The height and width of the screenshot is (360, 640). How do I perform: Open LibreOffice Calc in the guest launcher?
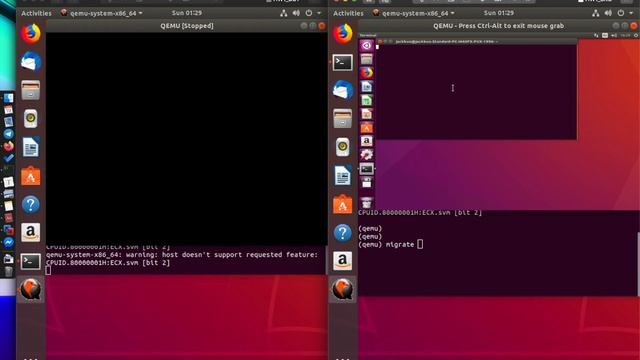coord(367,100)
